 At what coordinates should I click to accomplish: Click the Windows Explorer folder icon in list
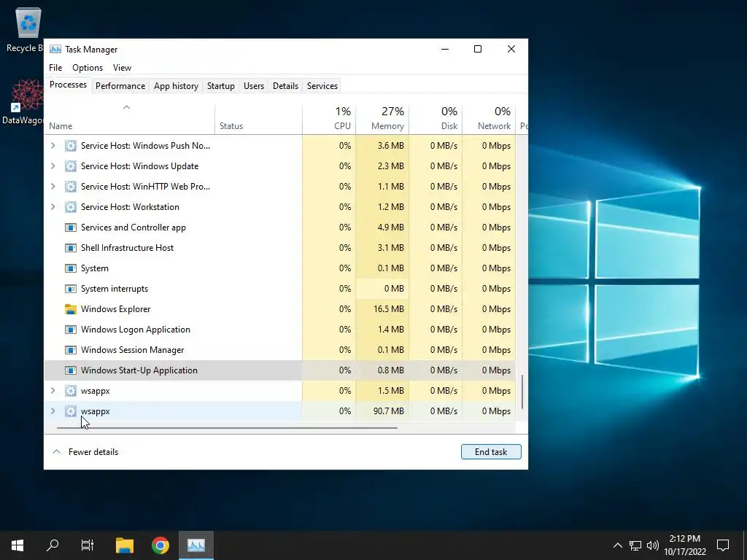tap(71, 309)
